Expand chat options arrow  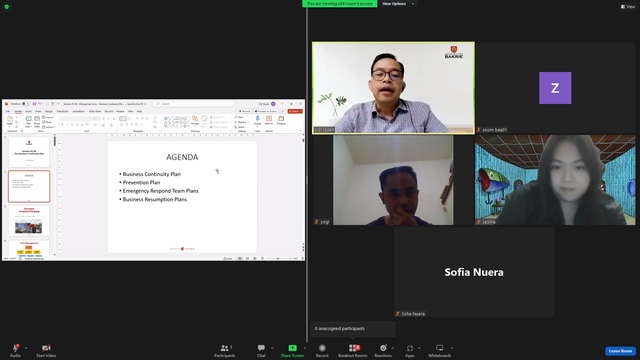272,348
